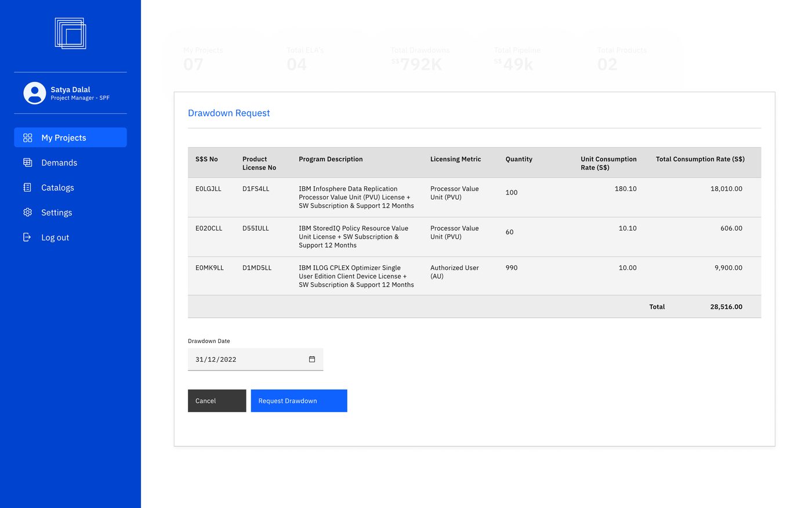Select license number D1MD5LL
812x508 pixels.
257,268
